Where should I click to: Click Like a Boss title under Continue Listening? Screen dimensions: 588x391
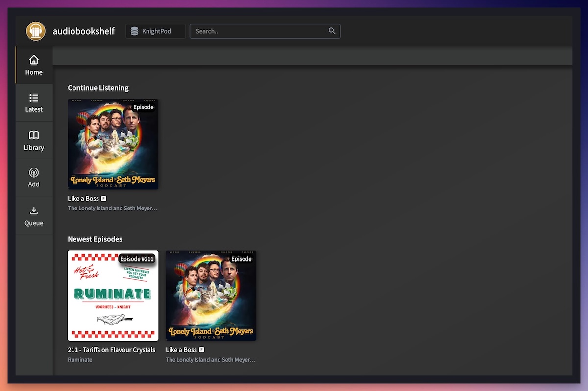(x=83, y=199)
